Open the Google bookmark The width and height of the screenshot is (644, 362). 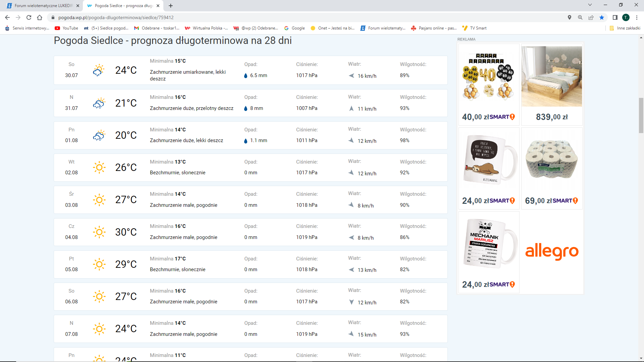(x=294, y=28)
